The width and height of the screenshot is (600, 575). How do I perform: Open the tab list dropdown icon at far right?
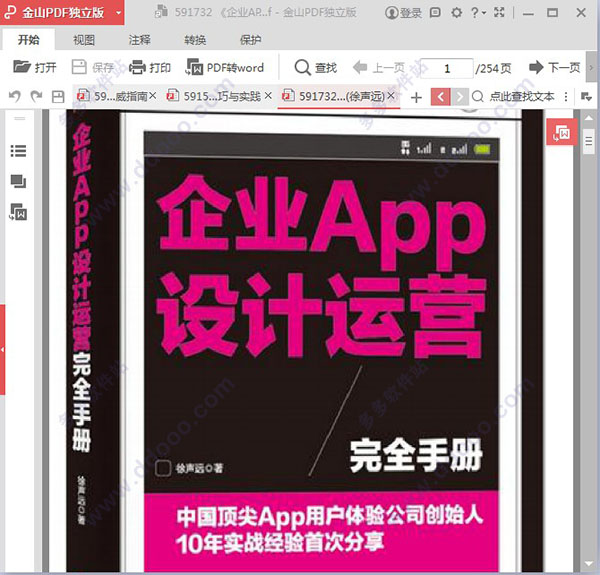[x=586, y=96]
